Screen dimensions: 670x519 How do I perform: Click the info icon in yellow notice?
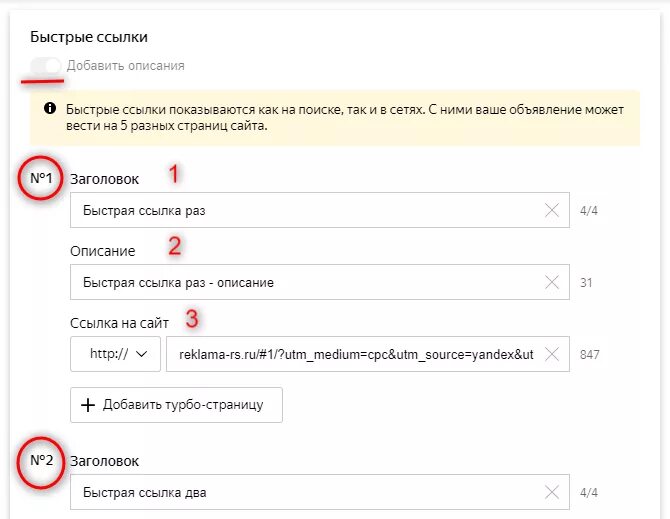50,108
